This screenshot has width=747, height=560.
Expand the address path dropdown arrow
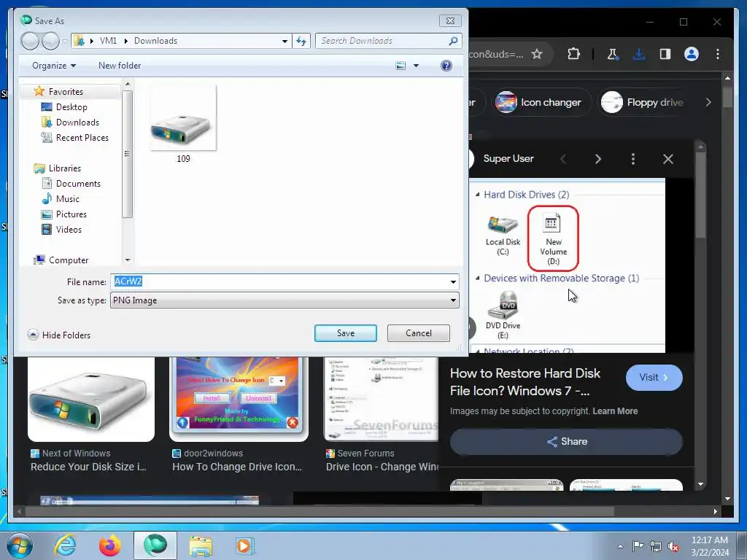(x=285, y=41)
